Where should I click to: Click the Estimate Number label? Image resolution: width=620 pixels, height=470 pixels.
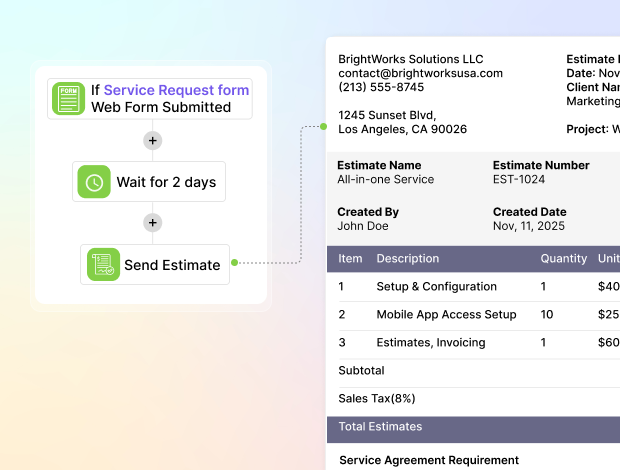coord(541,165)
